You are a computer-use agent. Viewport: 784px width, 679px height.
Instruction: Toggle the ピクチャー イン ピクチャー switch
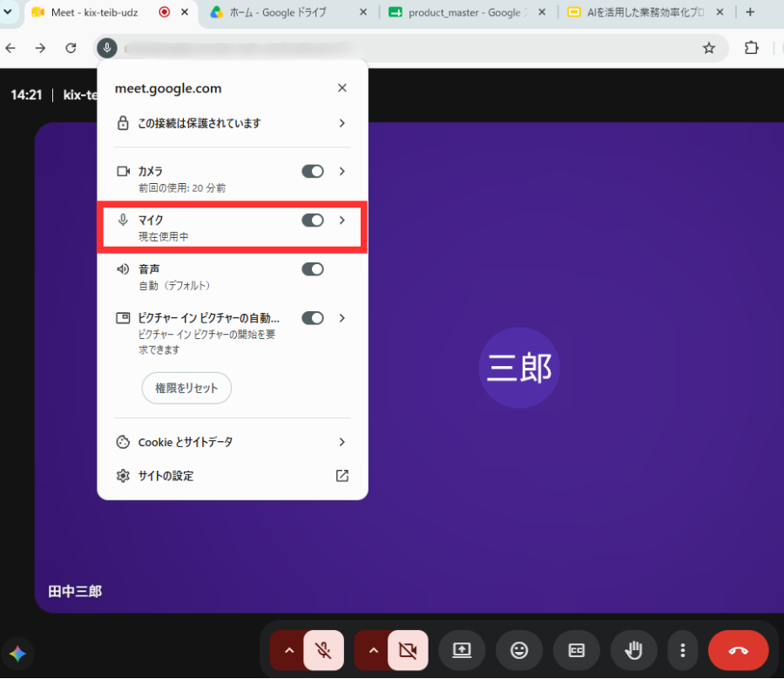tap(313, 318)
